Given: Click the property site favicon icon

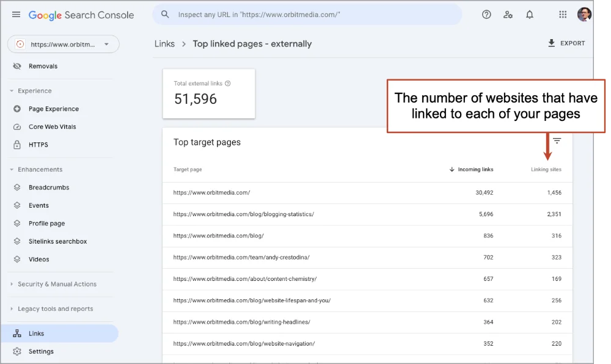Looking at the screenshot, I should coord(20,45).
